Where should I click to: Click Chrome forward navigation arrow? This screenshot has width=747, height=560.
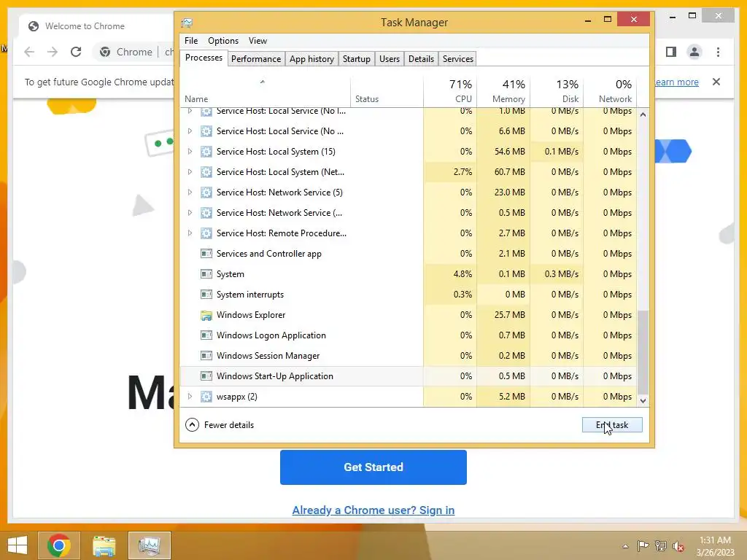pos(52,52)
